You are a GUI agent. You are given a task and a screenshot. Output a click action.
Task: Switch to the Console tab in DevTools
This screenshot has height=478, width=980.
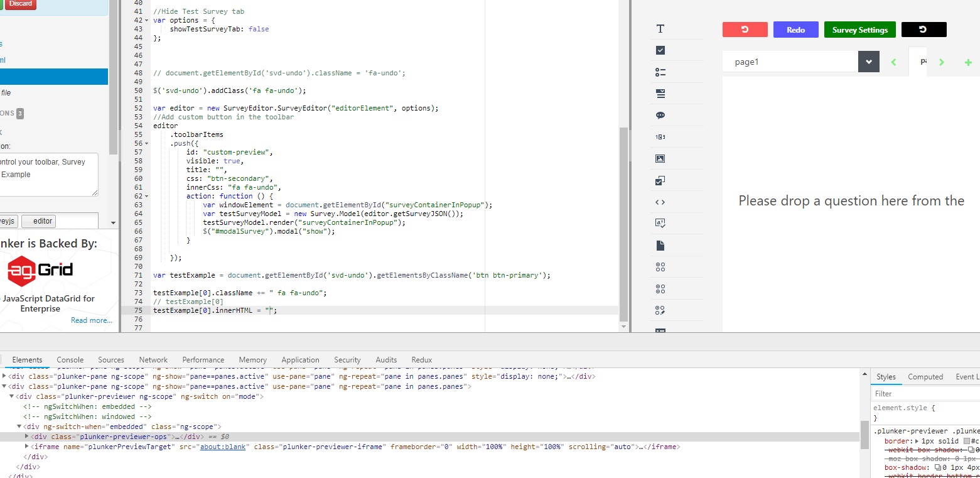coord(70,359)
